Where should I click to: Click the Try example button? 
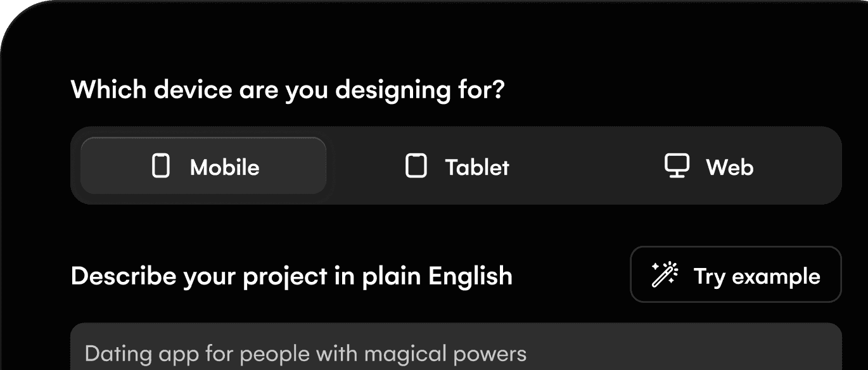[x=736, y=274]
